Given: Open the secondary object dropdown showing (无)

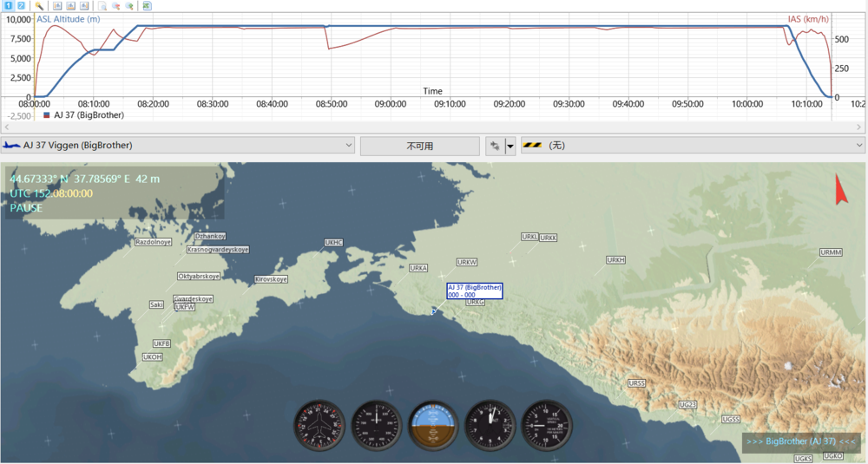Looking at the screenshot, I should coord(693,146).
